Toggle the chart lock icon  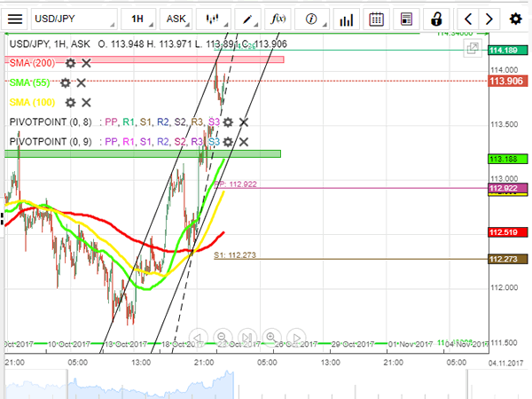(436, 18)
